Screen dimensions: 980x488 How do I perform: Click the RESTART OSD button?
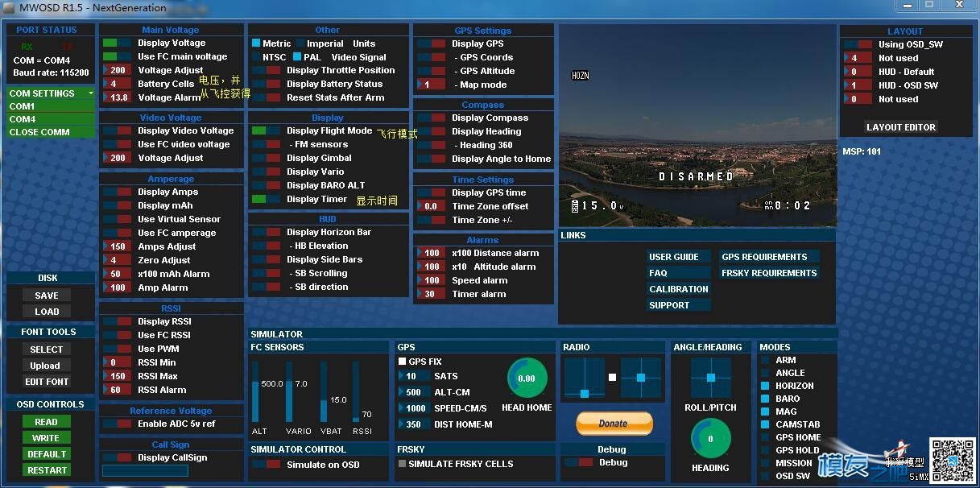(47, 470)
